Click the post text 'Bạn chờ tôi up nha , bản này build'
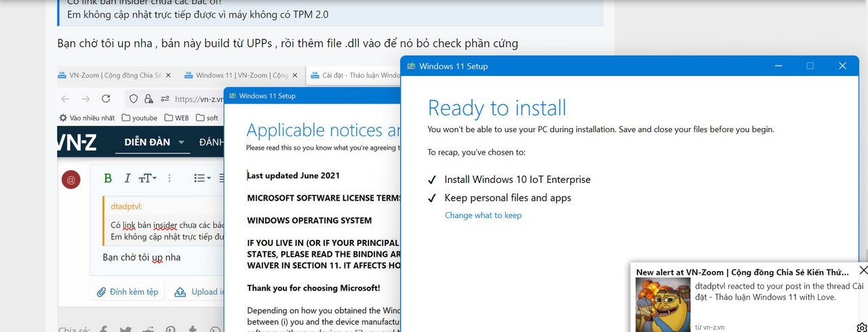The image size is (868, 332). (x=288, y=43)
